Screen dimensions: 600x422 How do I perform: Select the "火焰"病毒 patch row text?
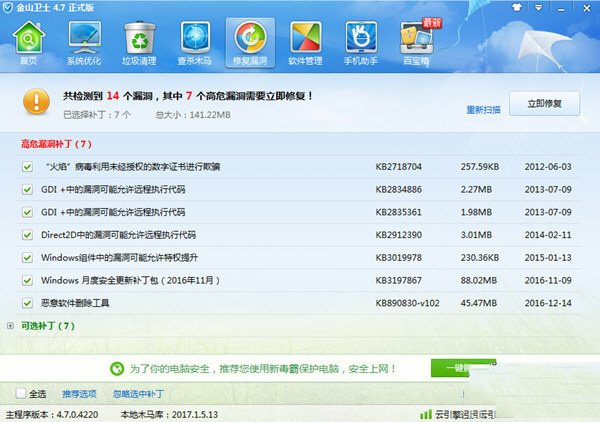[x=132, y=167]
